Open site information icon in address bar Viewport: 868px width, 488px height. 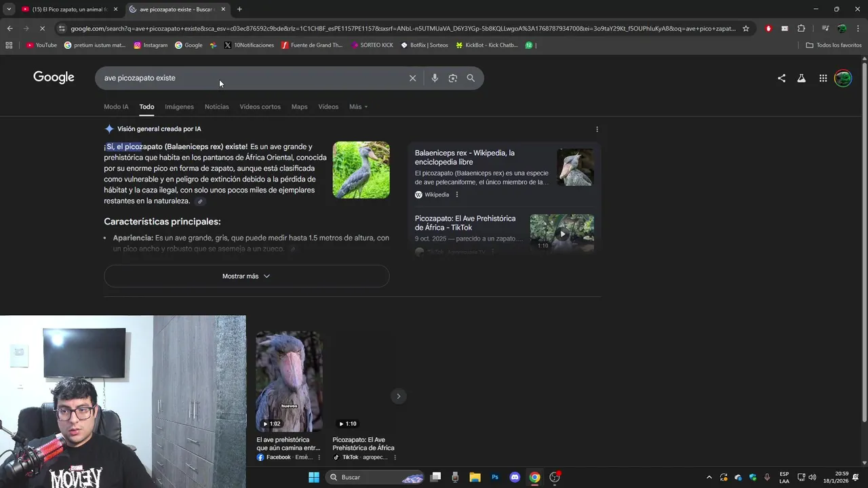[x=62, y=28]
